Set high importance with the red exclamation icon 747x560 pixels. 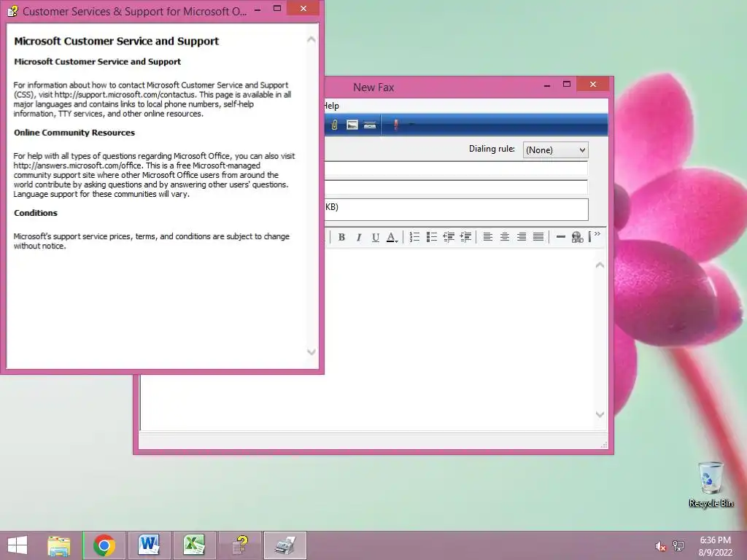point(396,125)
